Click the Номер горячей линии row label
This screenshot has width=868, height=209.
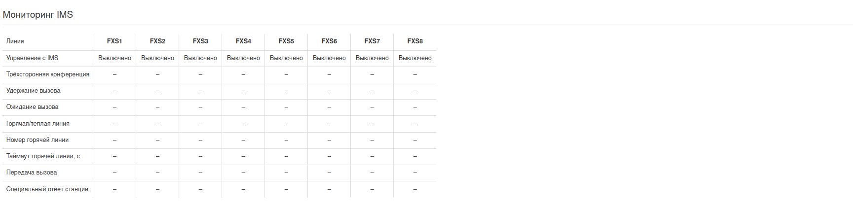pyautogui.click(x=38, y=140)
